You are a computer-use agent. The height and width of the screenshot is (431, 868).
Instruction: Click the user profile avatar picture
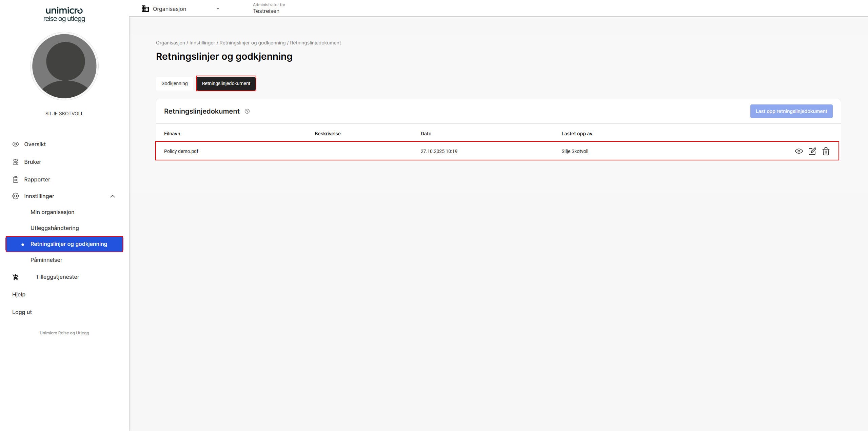tap(64, 66)
